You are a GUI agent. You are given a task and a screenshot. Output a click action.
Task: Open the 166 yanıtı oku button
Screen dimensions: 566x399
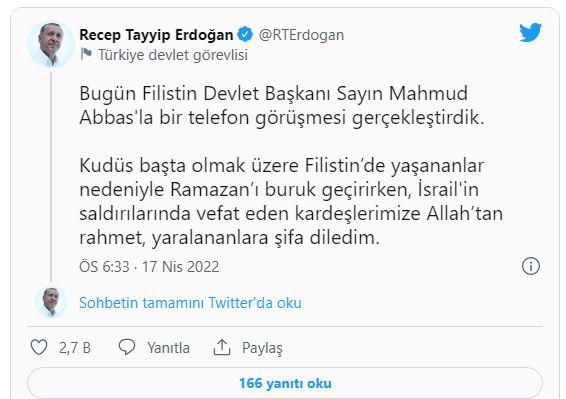point(285,383)
